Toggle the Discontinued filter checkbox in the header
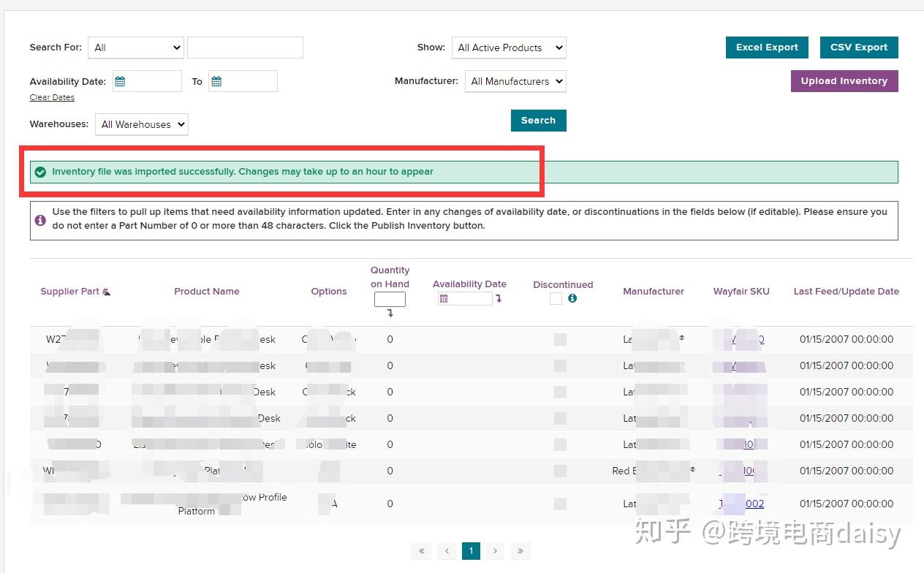The image size is (924, 573). click(556, 298)
